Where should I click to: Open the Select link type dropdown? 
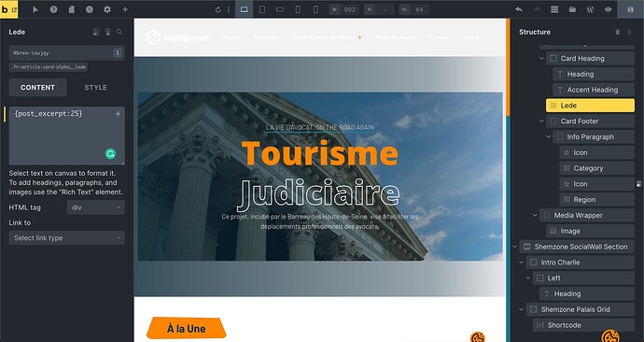pyautogui.click(x=67, y=238)
